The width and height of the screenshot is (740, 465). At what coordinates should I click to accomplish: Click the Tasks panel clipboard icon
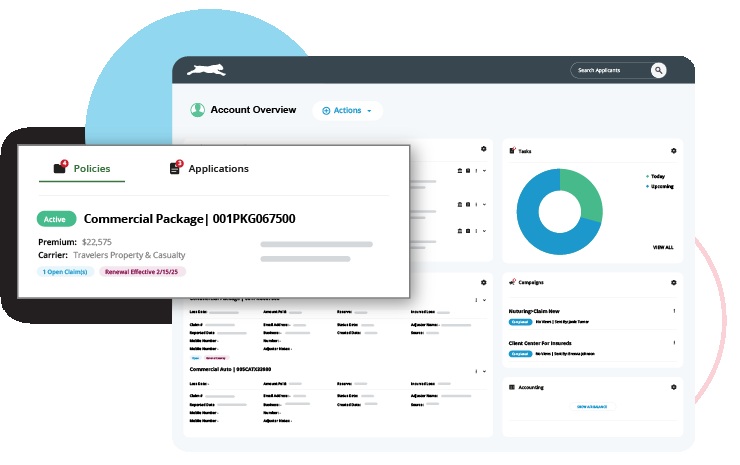pos(513,151)
